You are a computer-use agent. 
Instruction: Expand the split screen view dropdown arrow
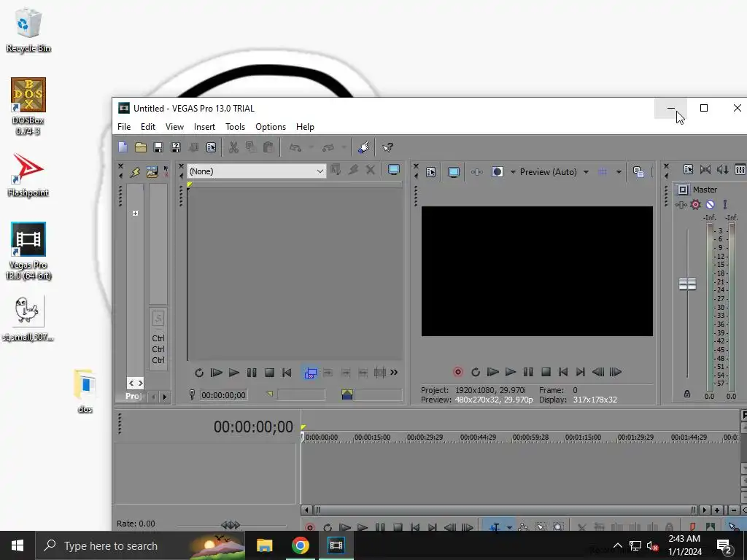[513, 172]
